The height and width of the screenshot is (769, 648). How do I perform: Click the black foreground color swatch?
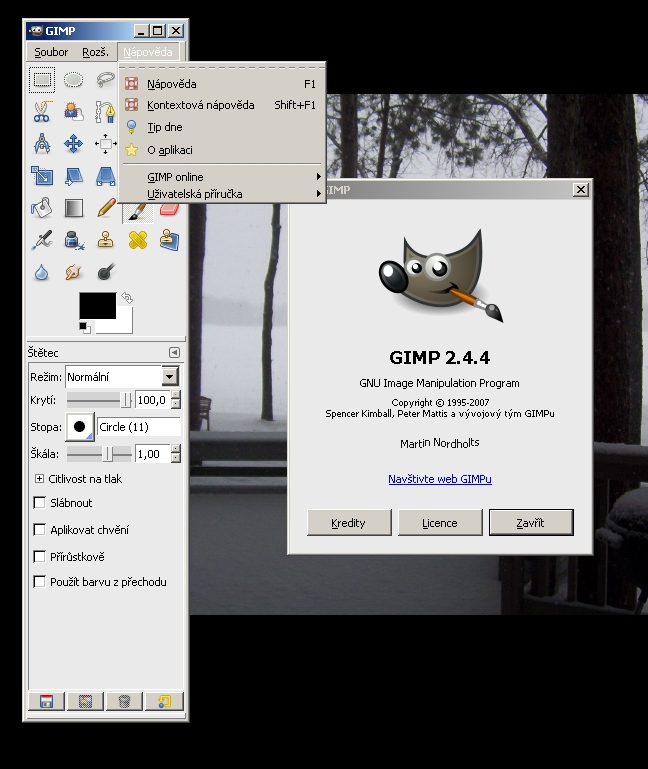click(x=98, y=305)
